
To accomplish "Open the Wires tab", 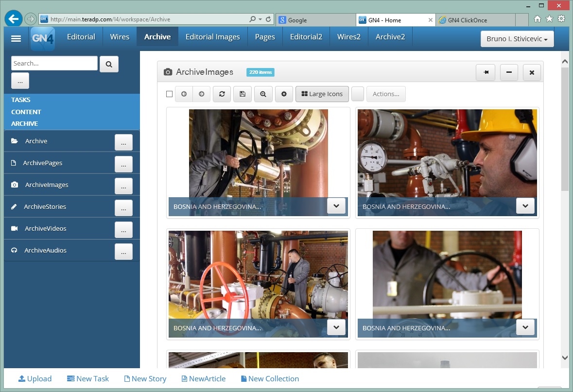I will click(120, 36).
